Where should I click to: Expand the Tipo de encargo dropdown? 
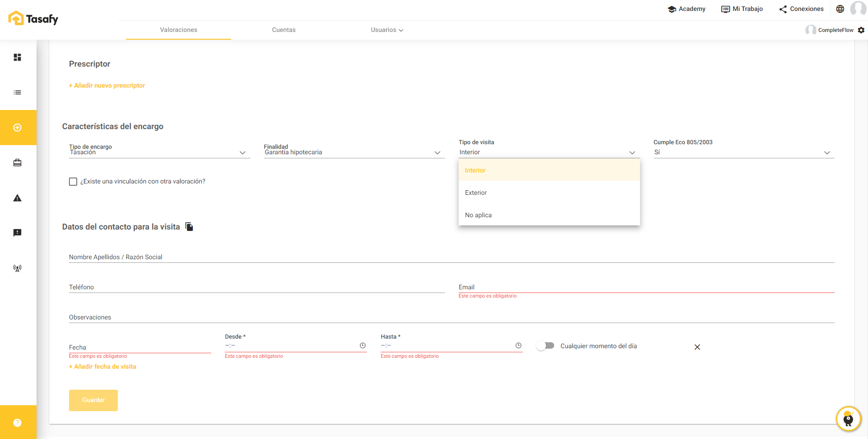159,152
